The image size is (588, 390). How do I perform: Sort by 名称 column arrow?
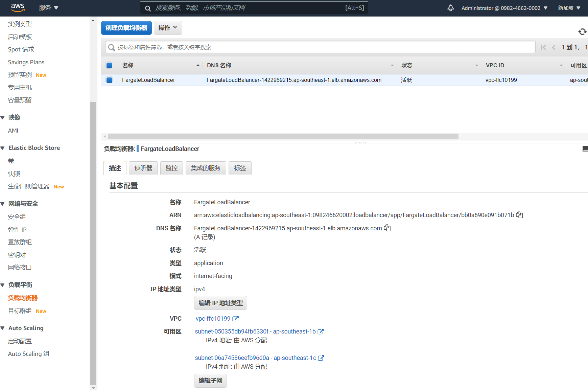pyautogui.click(x=198, y=65)
